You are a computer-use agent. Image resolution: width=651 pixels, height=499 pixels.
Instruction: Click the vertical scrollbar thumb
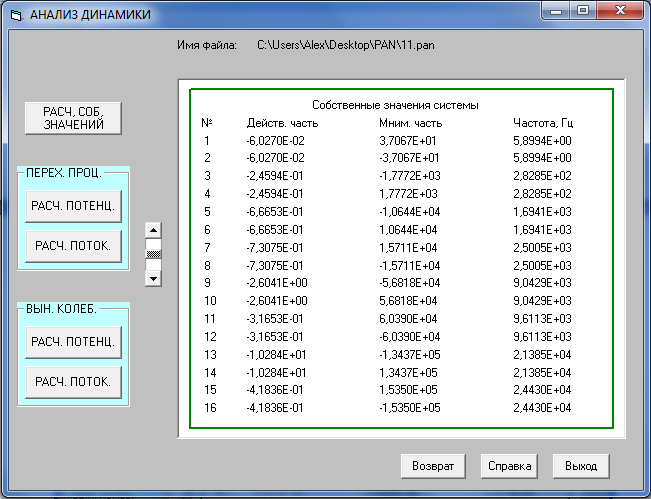[153, 254]
